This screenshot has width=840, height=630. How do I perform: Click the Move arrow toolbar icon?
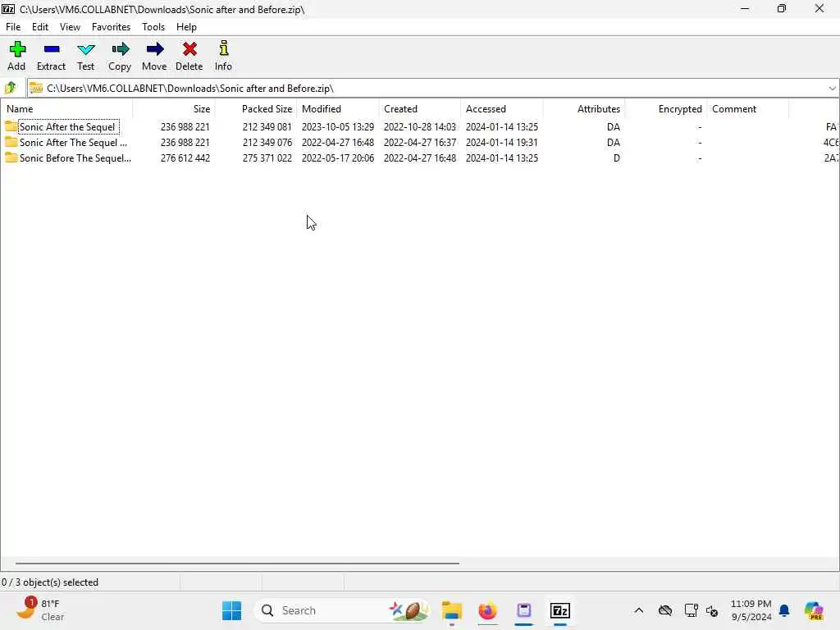(x=154, y=49)
